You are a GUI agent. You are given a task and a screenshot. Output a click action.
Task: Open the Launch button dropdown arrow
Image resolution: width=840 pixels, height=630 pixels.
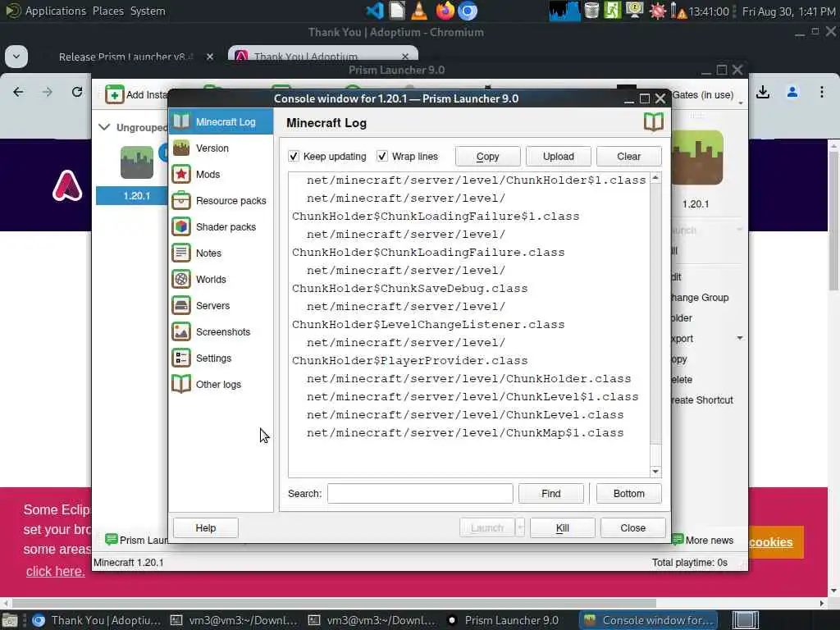coord(519,527)
